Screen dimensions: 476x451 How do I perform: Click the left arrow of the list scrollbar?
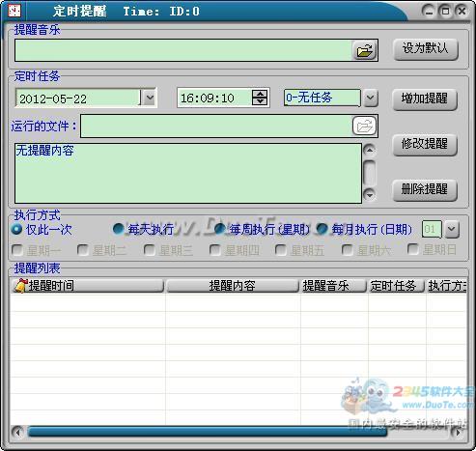click(x=17, y=433)
